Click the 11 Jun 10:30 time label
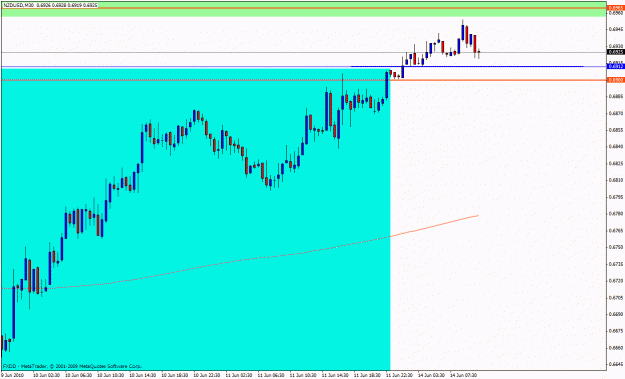This screenshot has width=625, height=379. click(303, 375)
